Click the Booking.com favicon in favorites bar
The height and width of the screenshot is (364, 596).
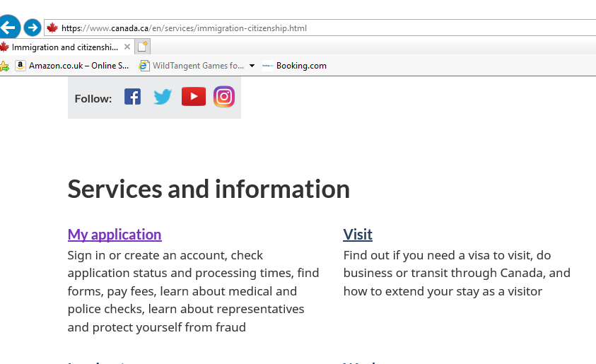268,66
